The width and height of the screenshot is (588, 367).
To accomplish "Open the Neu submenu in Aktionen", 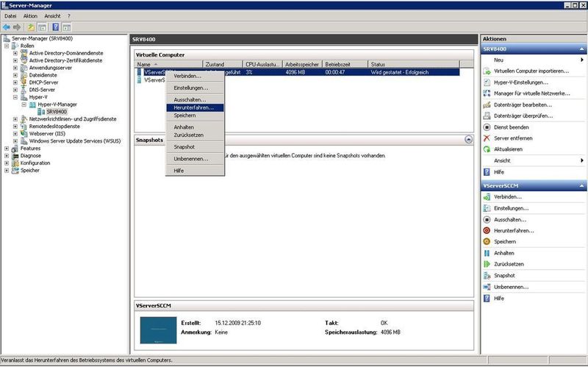I will click(534, 60).
